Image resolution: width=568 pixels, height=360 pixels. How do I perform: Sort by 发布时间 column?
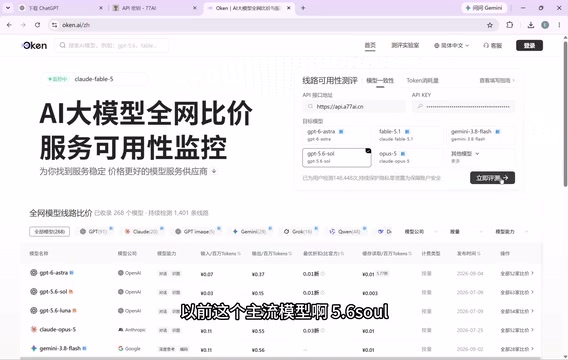pos(469,254)
